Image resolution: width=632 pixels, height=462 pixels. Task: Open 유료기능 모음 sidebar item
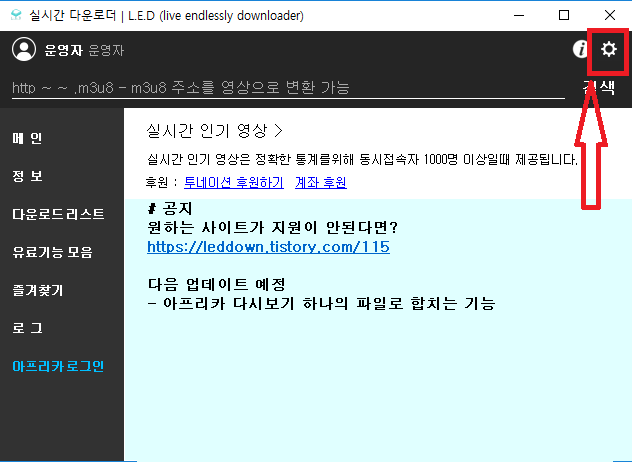(x=52, y=252)
